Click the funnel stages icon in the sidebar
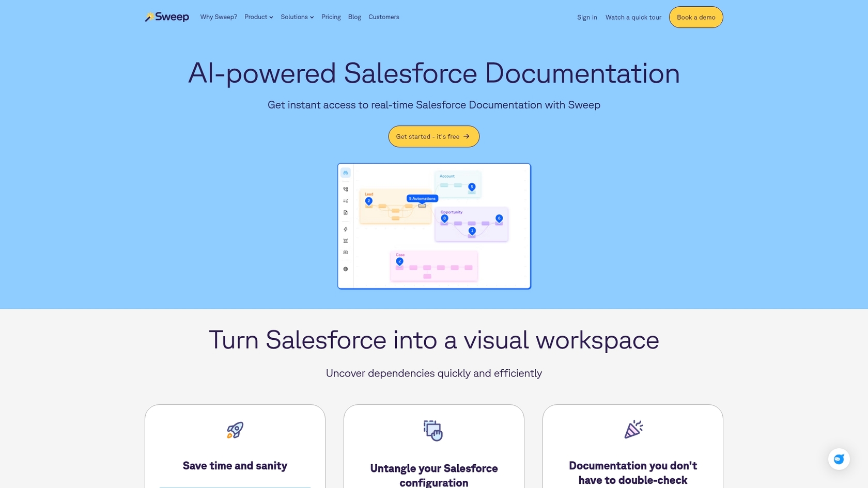The height and width of the screenshot is (488, 868). click(x=345, y=241)
